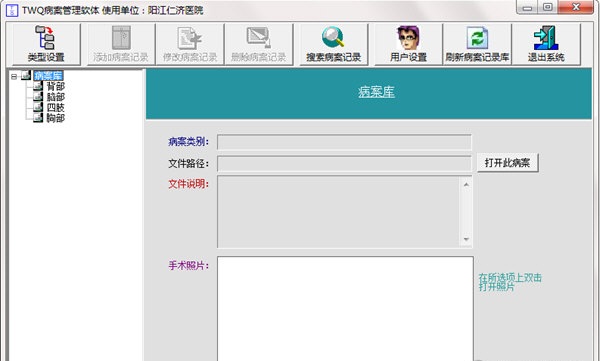The width and height of the screenshot is (600, 361).
Task: Click the greyed-out 删除病案记录 toolbar button
Action: (x=259, y=44)
